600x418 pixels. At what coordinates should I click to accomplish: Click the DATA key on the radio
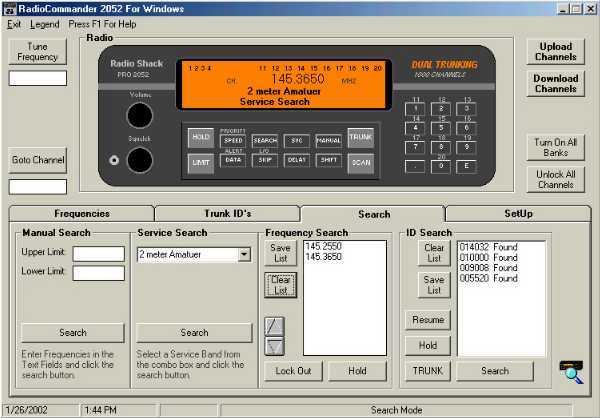pos(233,160)
